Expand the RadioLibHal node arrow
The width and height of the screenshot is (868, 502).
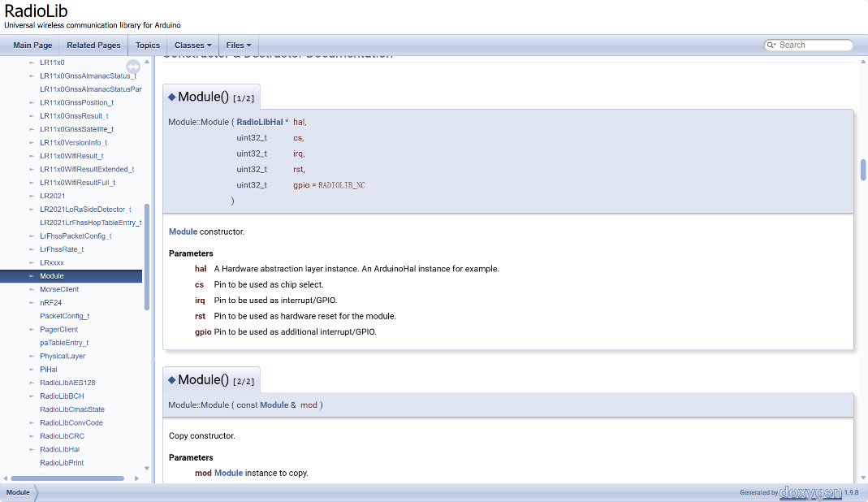tap(32, 449)
